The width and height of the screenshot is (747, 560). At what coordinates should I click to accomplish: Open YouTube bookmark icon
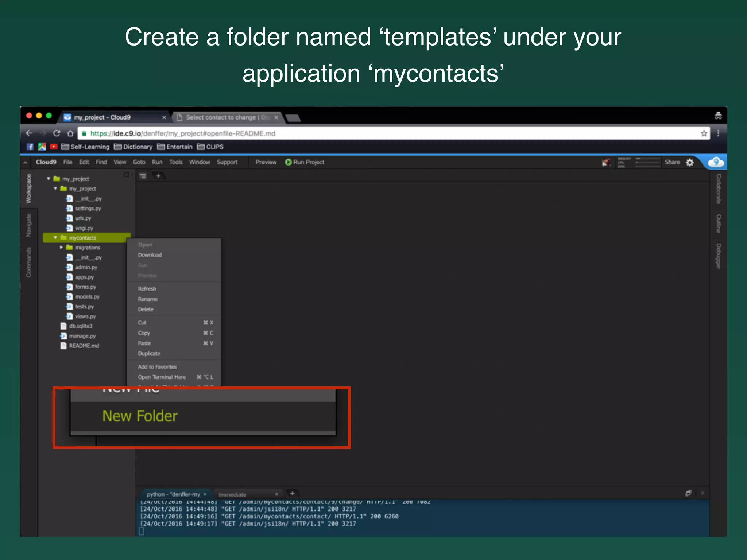(54, 147)
